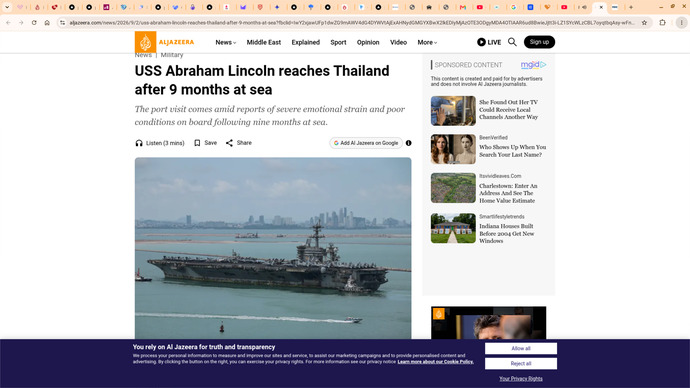Share the article
690x388 pixels.
point(239,143)
